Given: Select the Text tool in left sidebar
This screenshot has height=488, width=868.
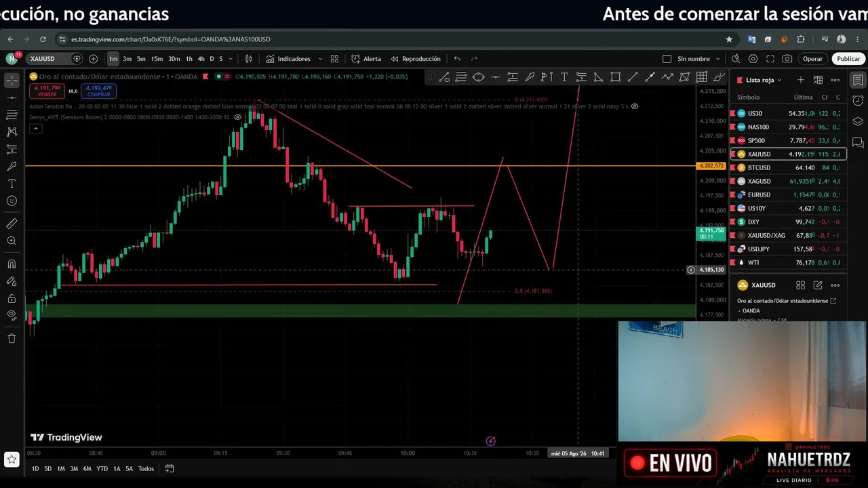Looking at the screenshot, I should point(12,184).
